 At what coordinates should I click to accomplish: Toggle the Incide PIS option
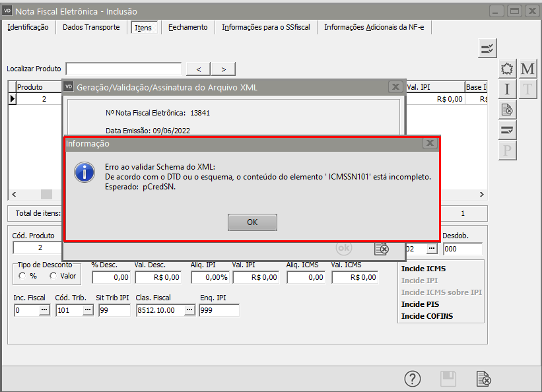(420, 304)
